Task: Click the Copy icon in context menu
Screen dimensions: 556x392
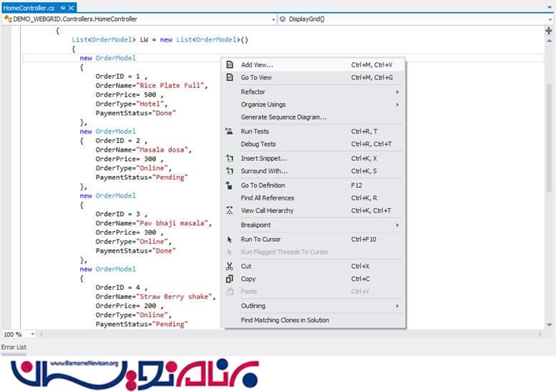Action: click(x=230, y=279)
